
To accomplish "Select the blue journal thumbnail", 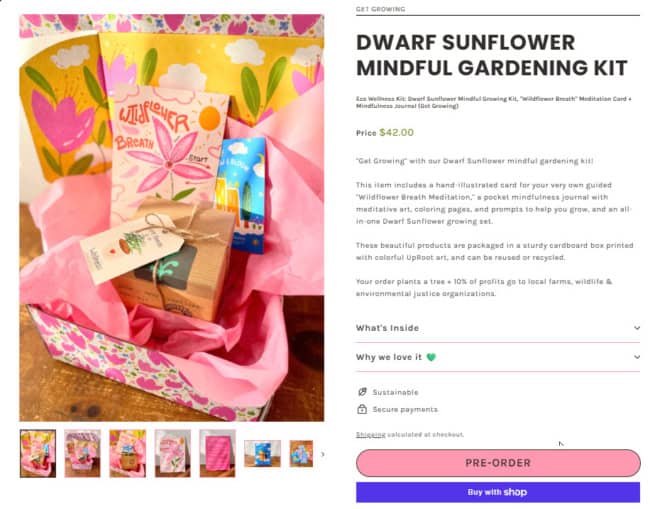I will 262,454.
